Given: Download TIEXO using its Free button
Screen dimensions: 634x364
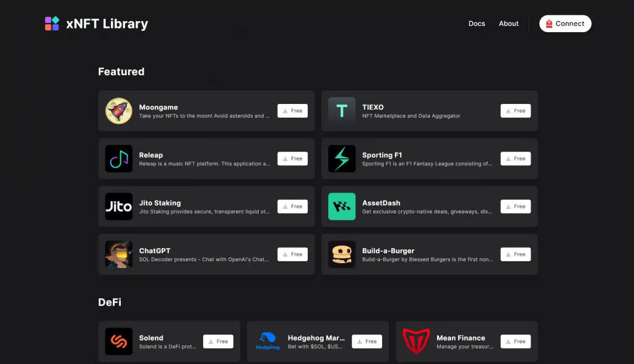Looking at the screenshot, I should (515, 111).
